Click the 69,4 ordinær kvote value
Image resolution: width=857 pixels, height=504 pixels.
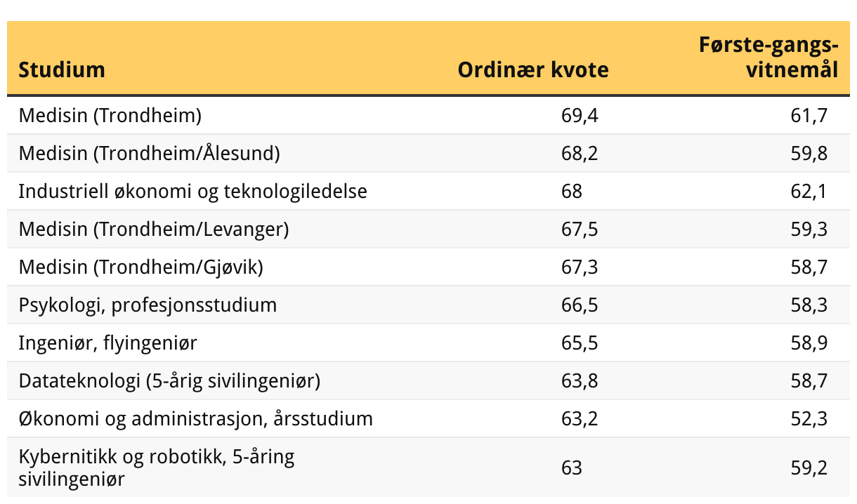click(x=580, y=115)
